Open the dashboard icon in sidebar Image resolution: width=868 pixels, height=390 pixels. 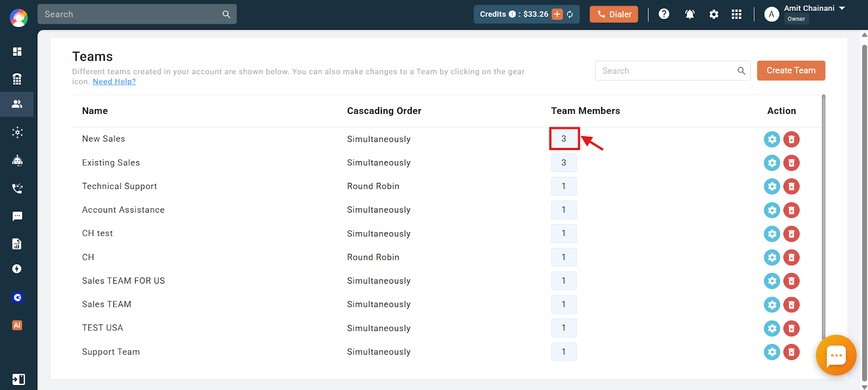point(17,52)
